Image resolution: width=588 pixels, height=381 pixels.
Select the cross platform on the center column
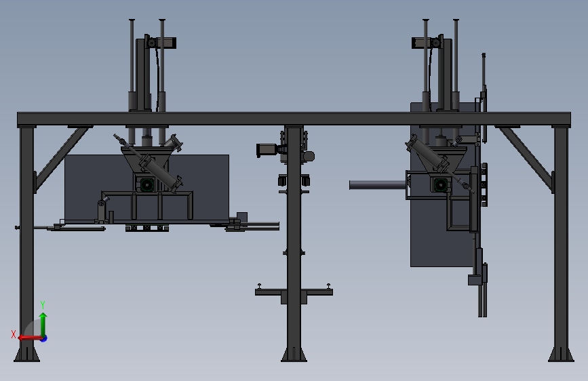[294, 292]
